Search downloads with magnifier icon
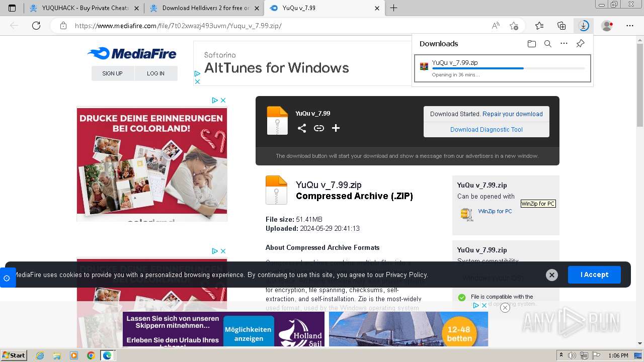Image resolution: width=644 pixels, height=362 pixels. tap(548, 44)
